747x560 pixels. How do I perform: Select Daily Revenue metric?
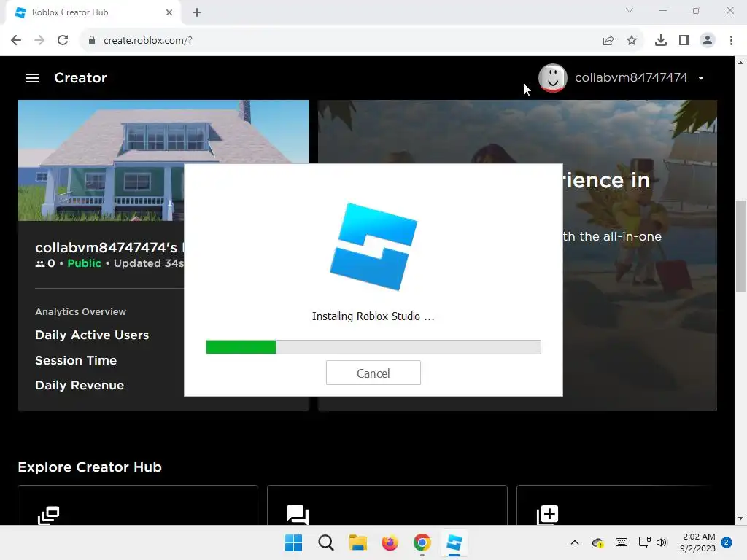point(80,385)
